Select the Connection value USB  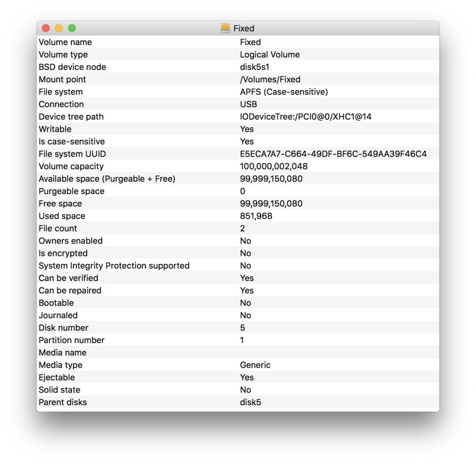tap(248, 104)
